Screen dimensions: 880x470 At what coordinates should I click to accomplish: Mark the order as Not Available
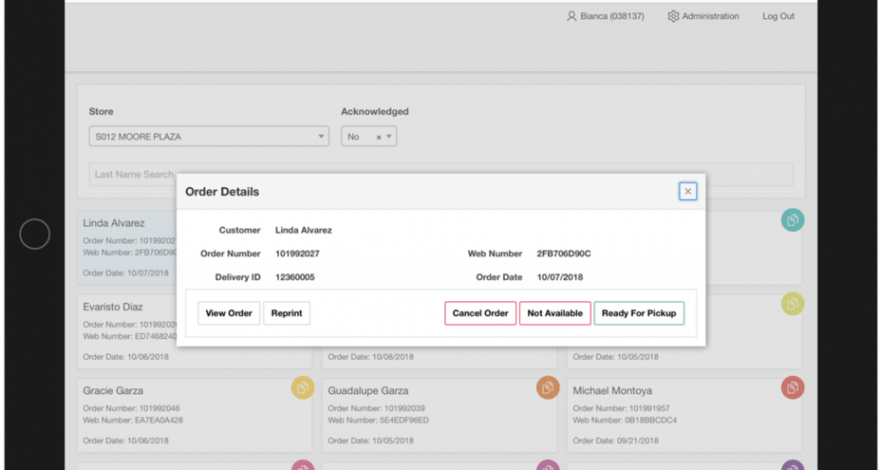[x=555, y=313]
